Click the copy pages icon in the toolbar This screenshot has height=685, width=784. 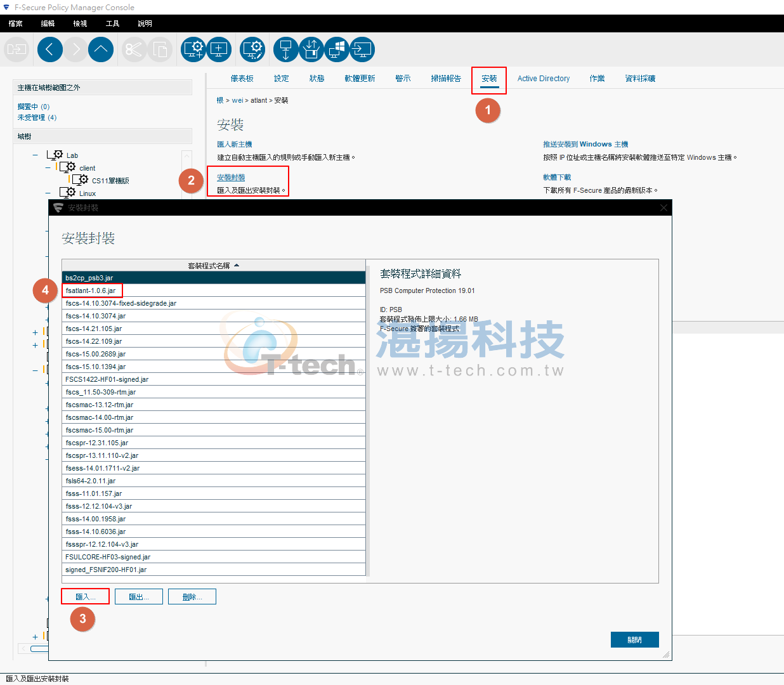(x=160, y=49)
